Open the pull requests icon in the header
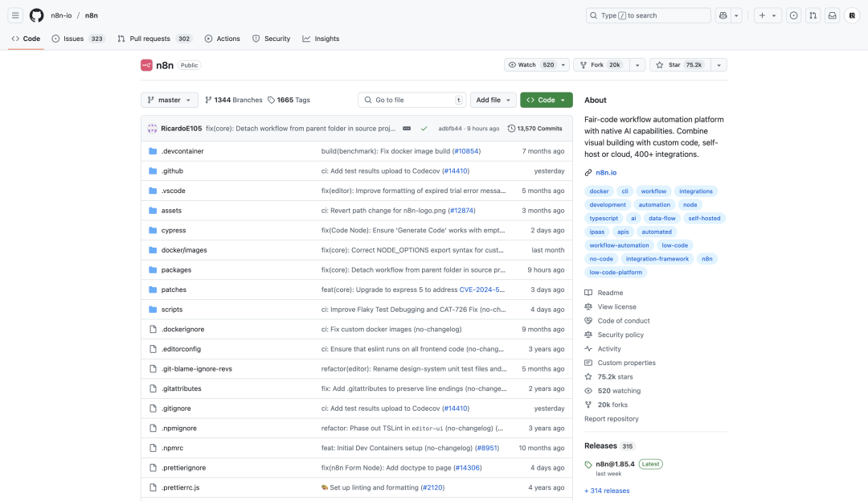868x501 pixels. click(x=813, y=15)
